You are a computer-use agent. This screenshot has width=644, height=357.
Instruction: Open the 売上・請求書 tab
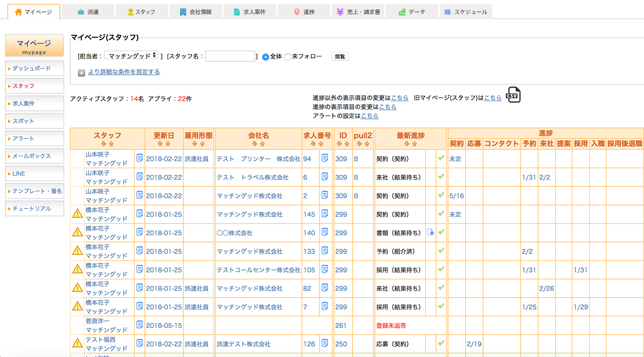coord(358,12)
